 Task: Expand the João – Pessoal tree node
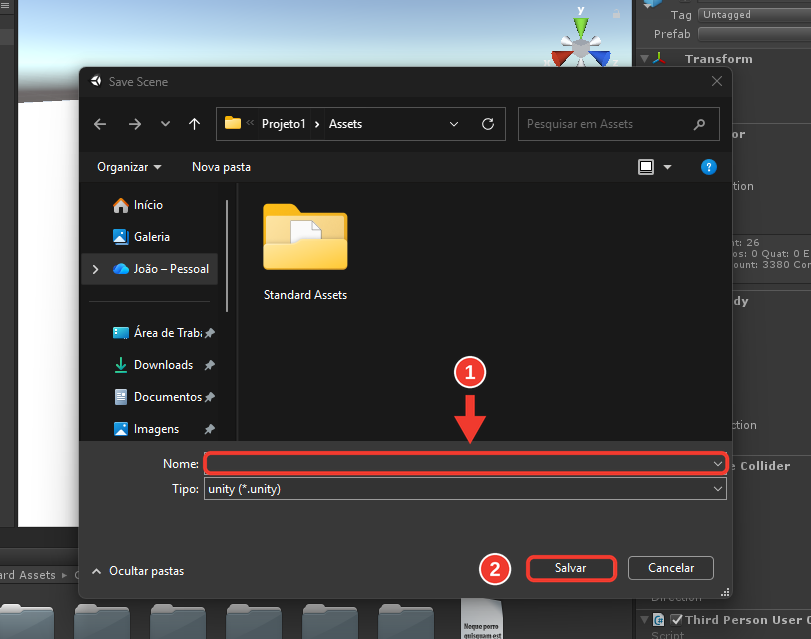95,269
